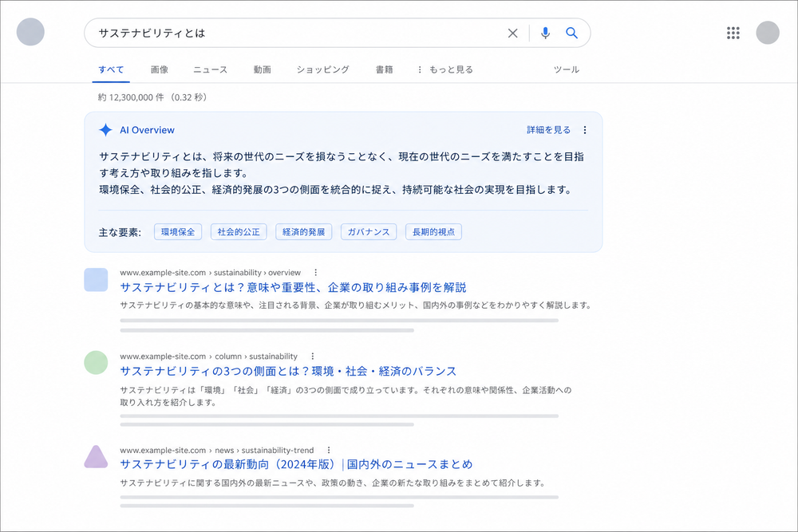Click the AI Overview sparkle icon
Viewport: 798px width, 532px height.
pyautogui.click(x=105, y=130)
